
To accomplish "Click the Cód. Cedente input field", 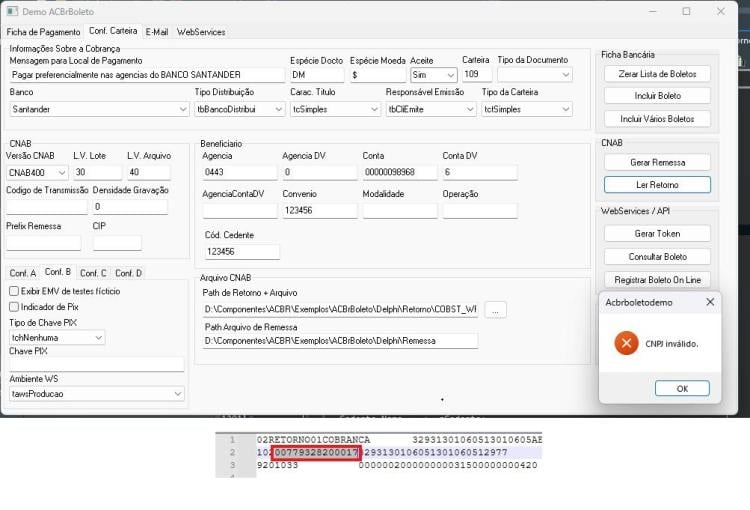I will tap(242, 252).
